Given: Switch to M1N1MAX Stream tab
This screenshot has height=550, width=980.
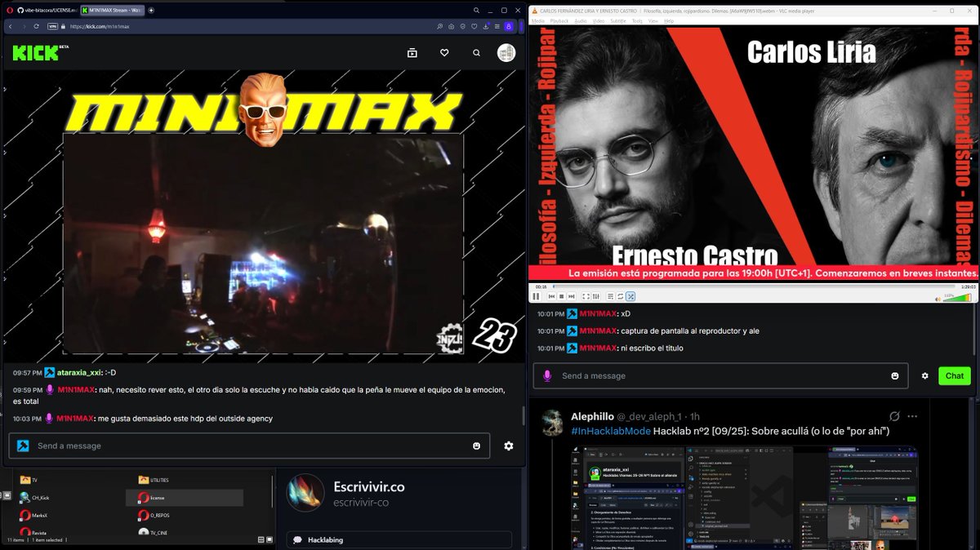Looking at the screenshot, I should (x=113, y=10).
